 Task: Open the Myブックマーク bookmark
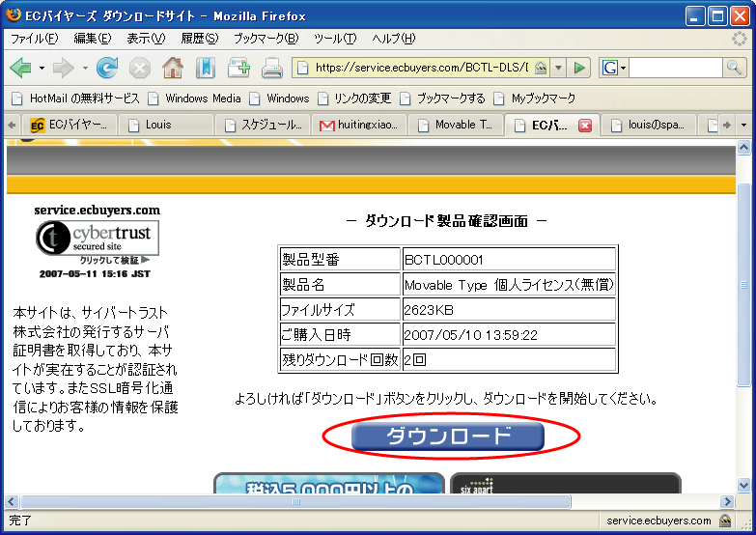click(535, 99)
